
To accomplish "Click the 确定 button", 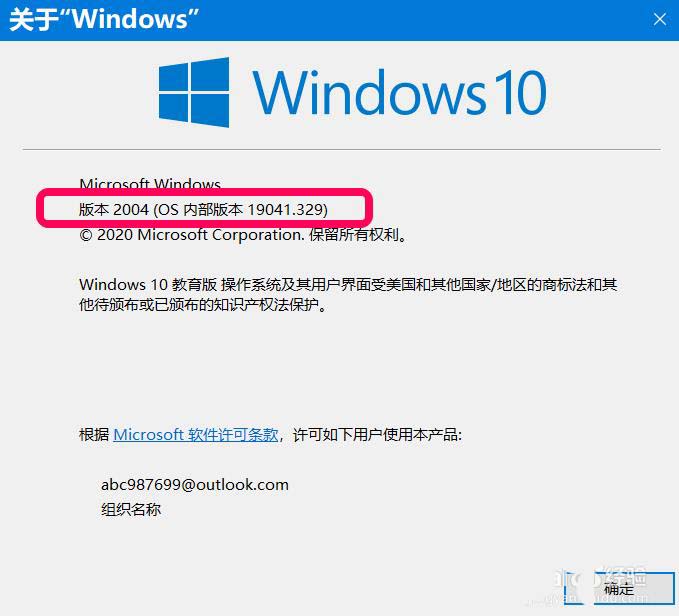I will [x=619, y=588].
